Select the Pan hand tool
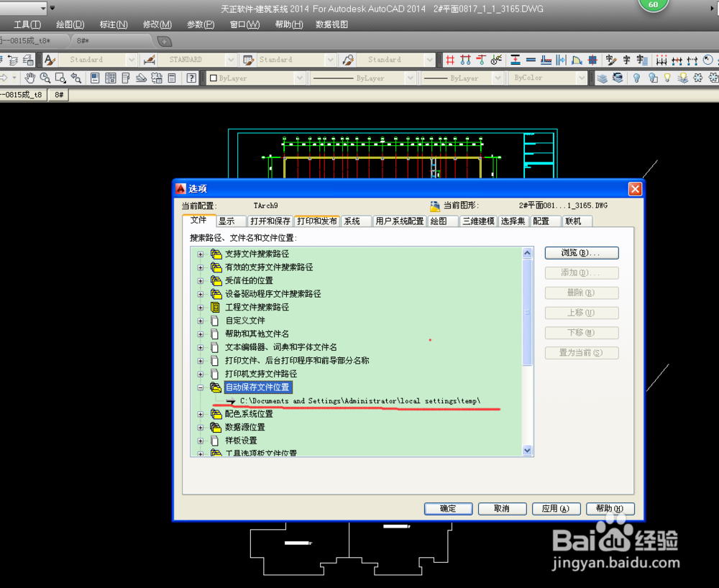Image resolution: width=719 pixels, height=588 pixels. pos(29,78)
